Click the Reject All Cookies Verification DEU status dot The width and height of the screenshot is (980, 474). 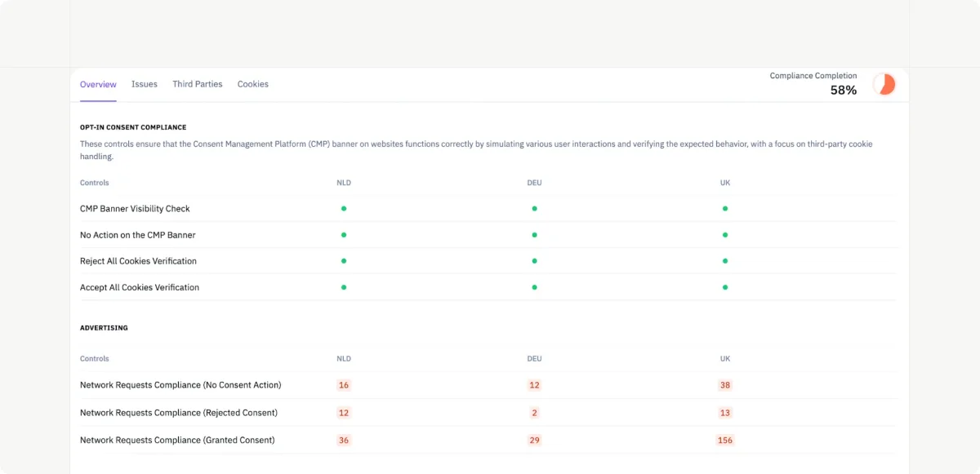(534, 261)
